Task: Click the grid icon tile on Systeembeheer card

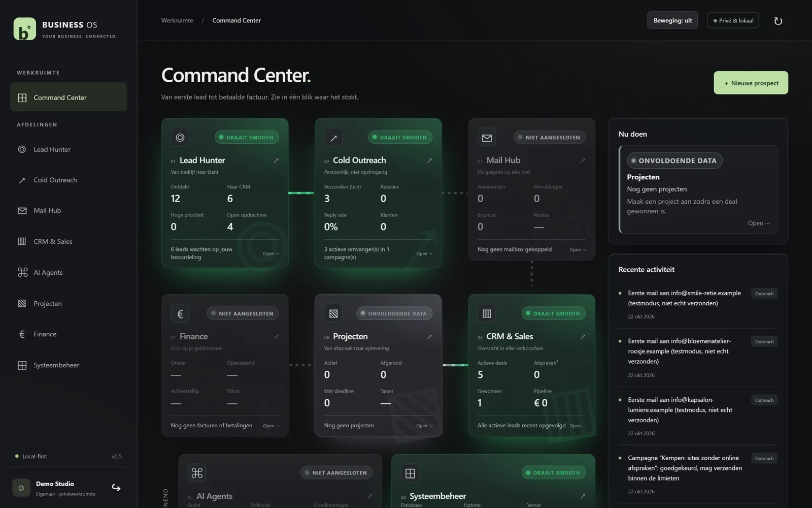Action: tap(410, 473)
